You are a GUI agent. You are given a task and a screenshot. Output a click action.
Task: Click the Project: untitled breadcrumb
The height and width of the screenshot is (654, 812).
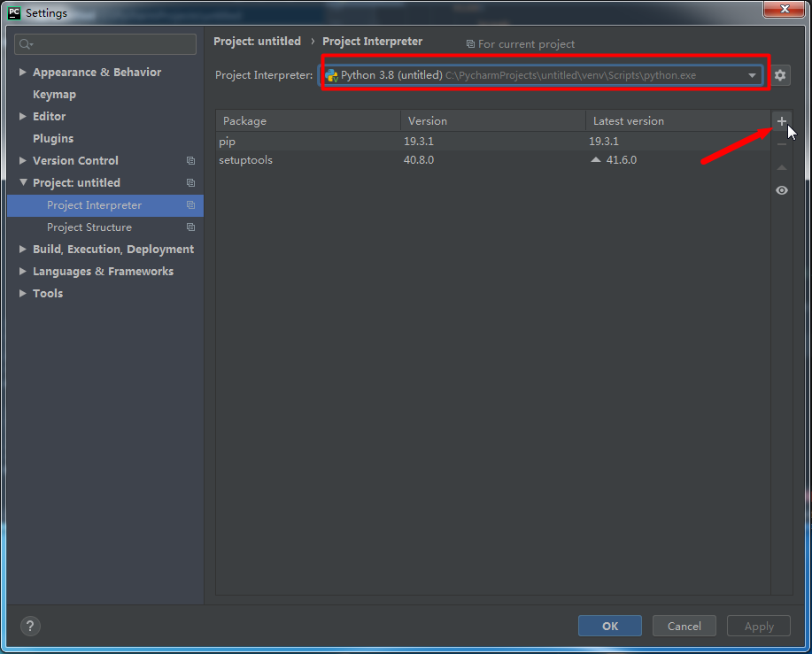[x=258, y=42]
